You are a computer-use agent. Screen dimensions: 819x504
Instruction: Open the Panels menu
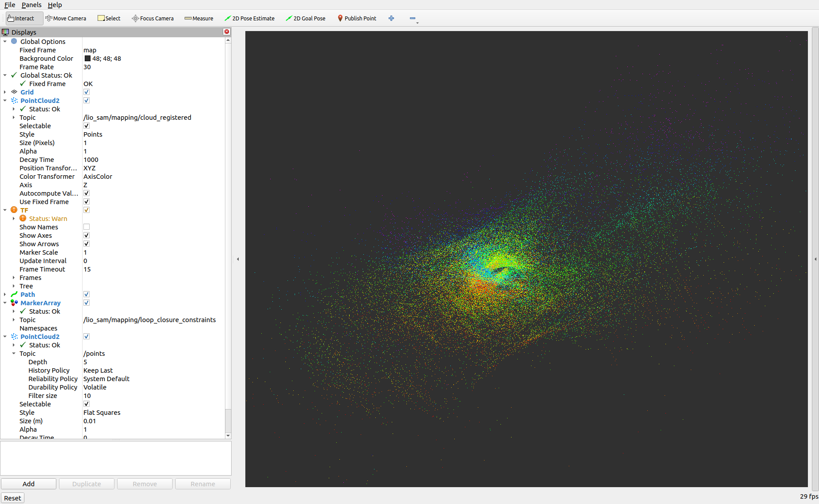click(31, 5)
